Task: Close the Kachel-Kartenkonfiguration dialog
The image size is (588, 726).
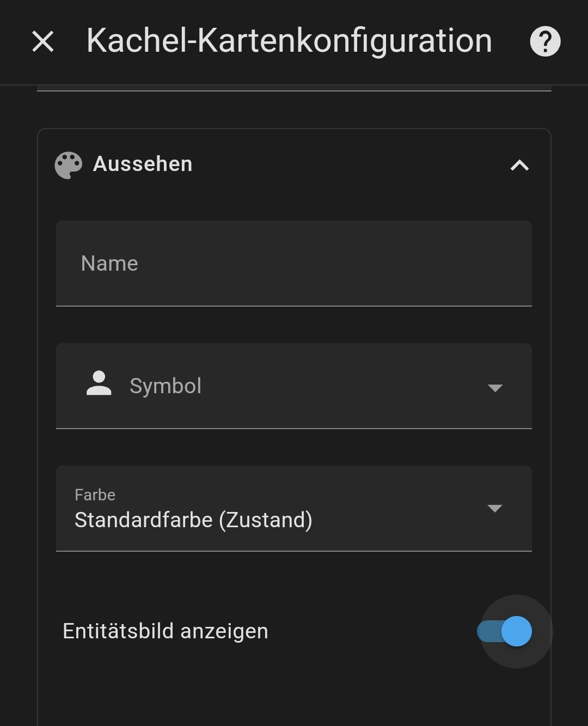Action: pyautogui.click(x=43, y=41)
